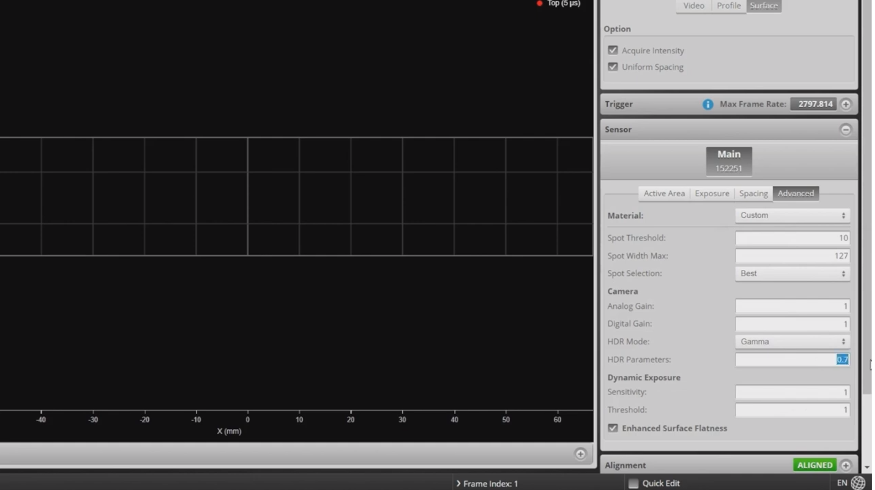Open the Active Area tab
Image resolution: width=875 pixels, height=490 pixels.
click(x=664, y=194)
